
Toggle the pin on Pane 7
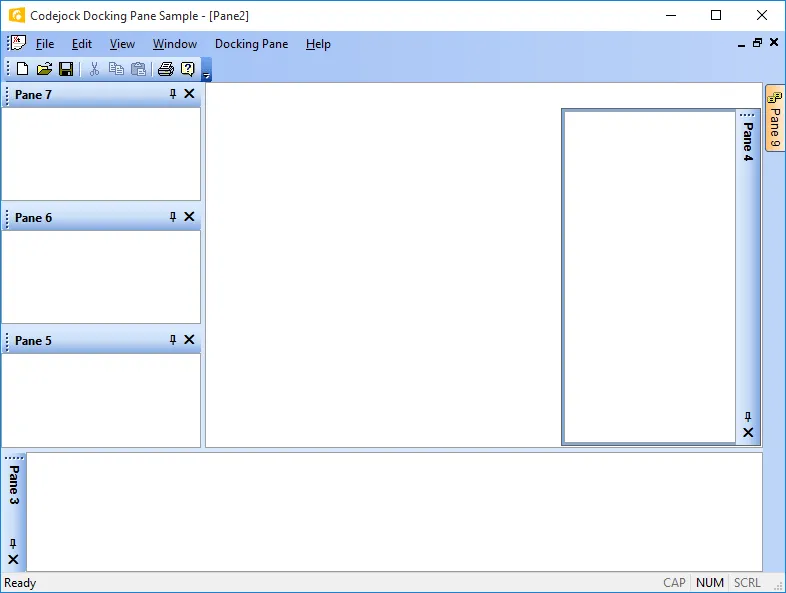[173, 94]
